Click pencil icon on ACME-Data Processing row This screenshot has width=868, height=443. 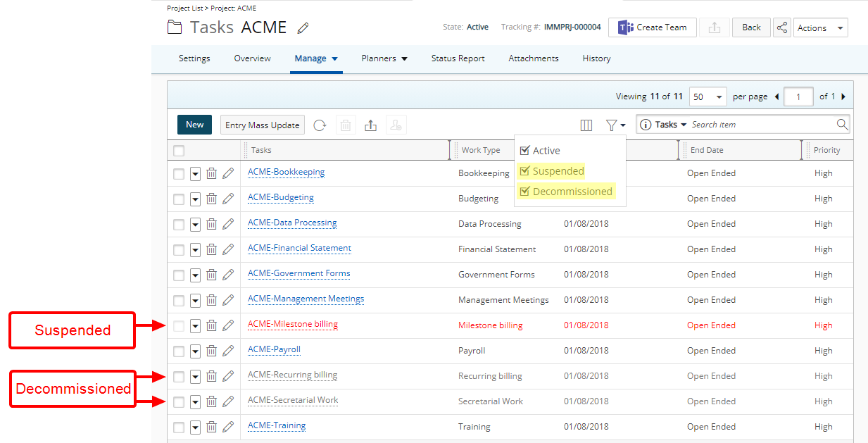click(x=228, y=224)
